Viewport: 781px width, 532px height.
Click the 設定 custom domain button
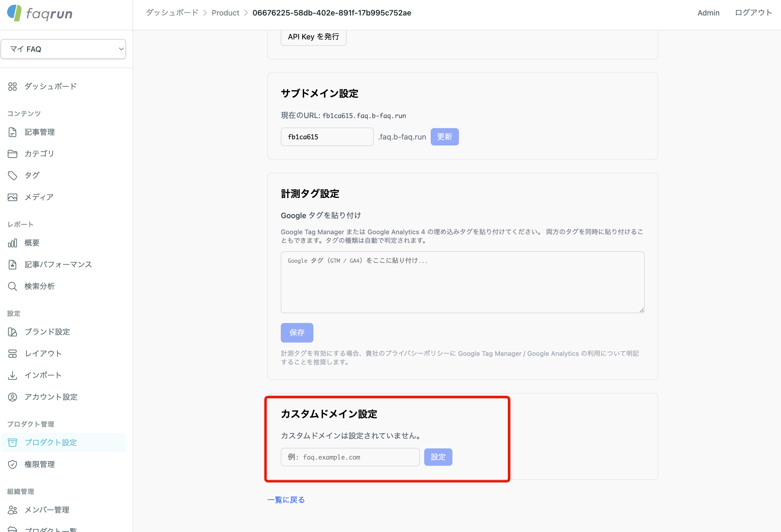tap(438, 457)
